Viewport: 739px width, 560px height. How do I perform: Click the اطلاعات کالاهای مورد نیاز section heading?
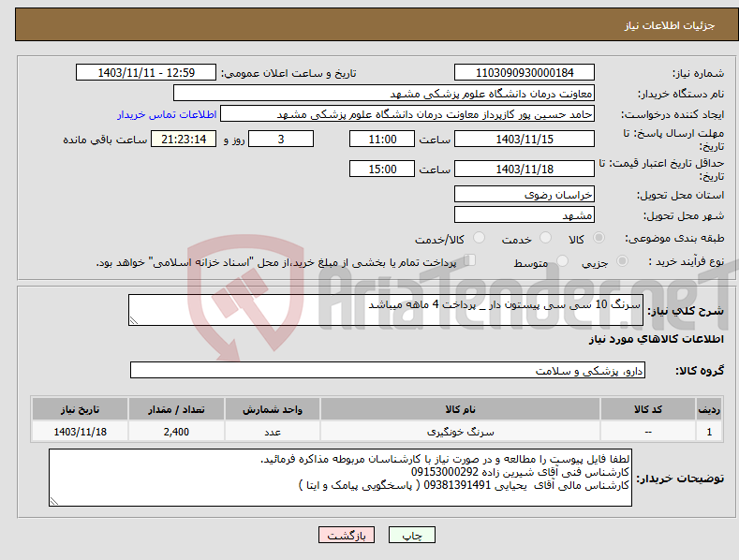(x=656, y=339)
